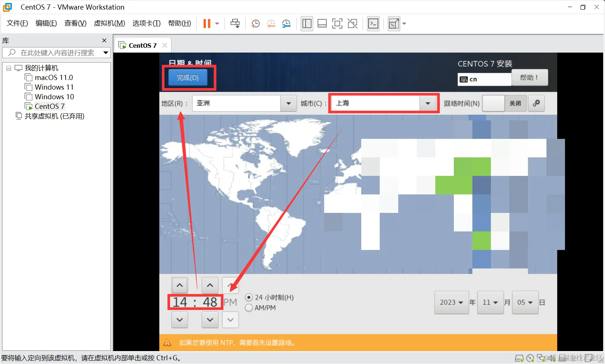Click the CD/DVD status icon

[530, 358]
